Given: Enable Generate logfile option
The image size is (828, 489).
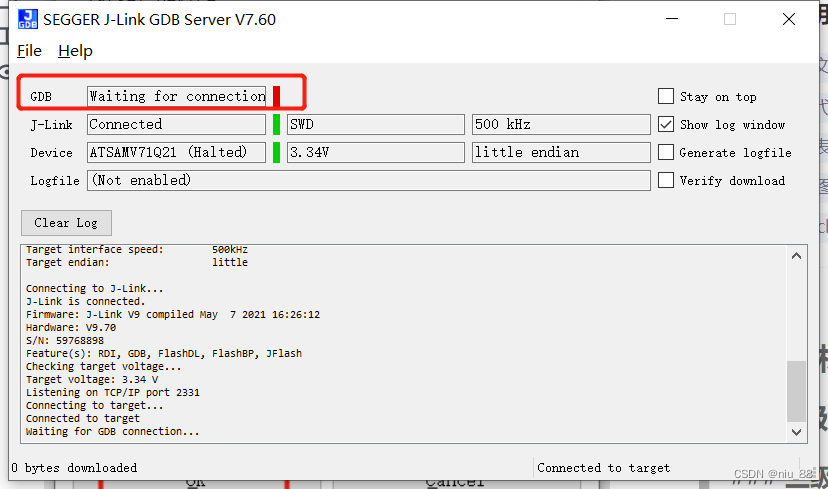Looking at the screenshot, I should pos(666,152).
